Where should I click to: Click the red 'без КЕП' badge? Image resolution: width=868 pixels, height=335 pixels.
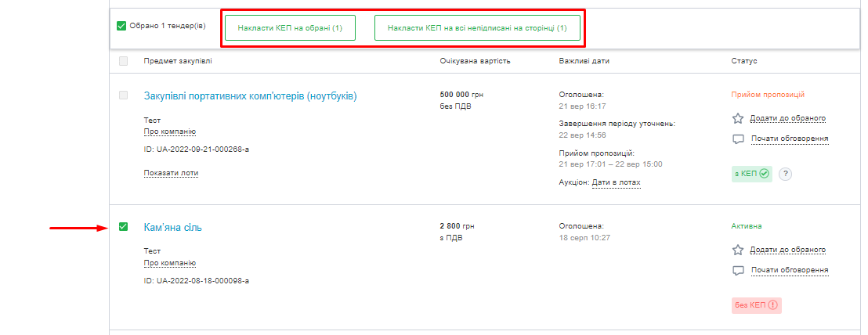756,305
